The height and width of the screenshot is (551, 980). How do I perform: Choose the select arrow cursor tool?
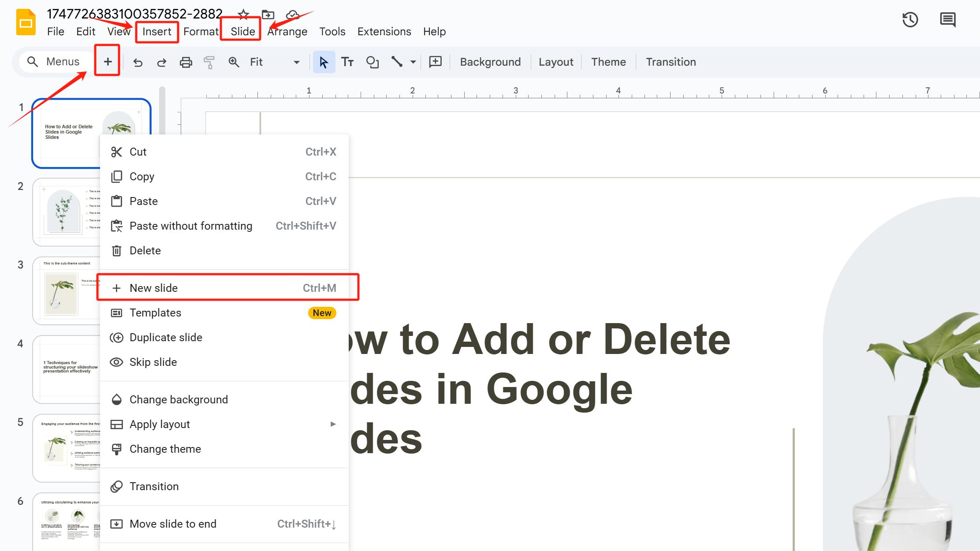(324, 62)
